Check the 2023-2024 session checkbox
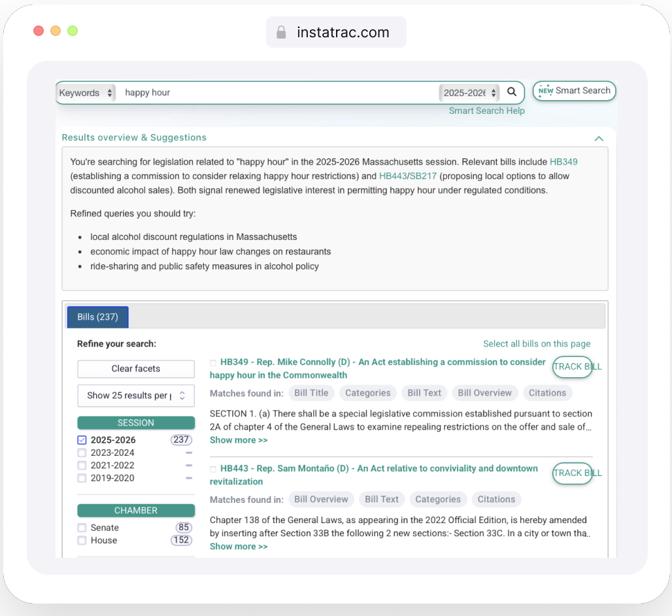The image size is (672, 616). click(82, 453)
